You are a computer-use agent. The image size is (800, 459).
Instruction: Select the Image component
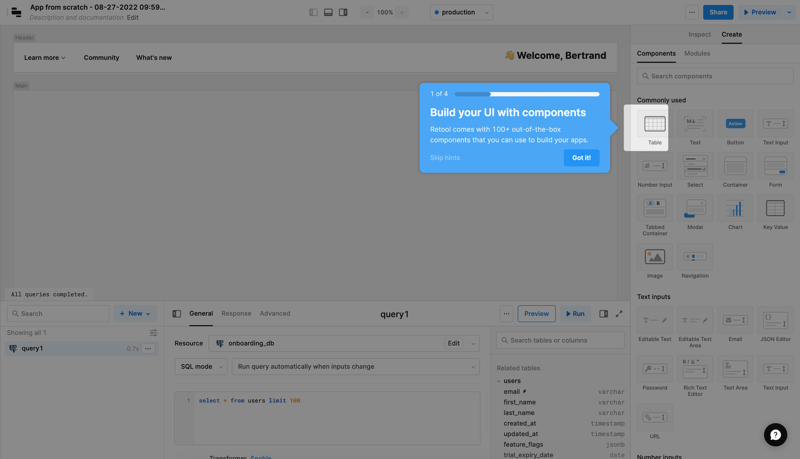(655, 261)
